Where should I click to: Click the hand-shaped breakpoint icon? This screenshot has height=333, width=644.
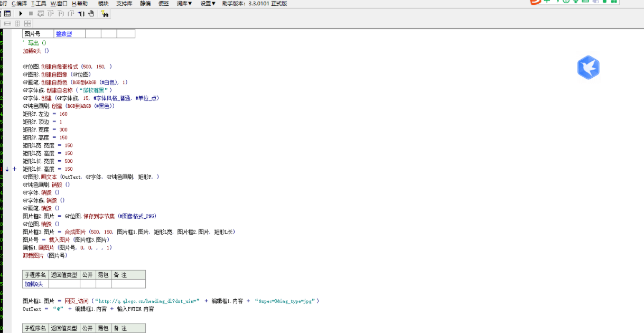pos(91,14)
